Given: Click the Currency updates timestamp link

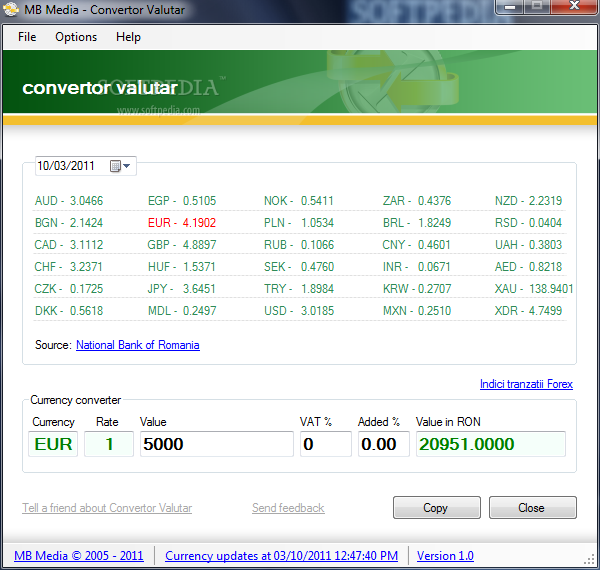Looking at the screenshot, I should pos(282,556).
